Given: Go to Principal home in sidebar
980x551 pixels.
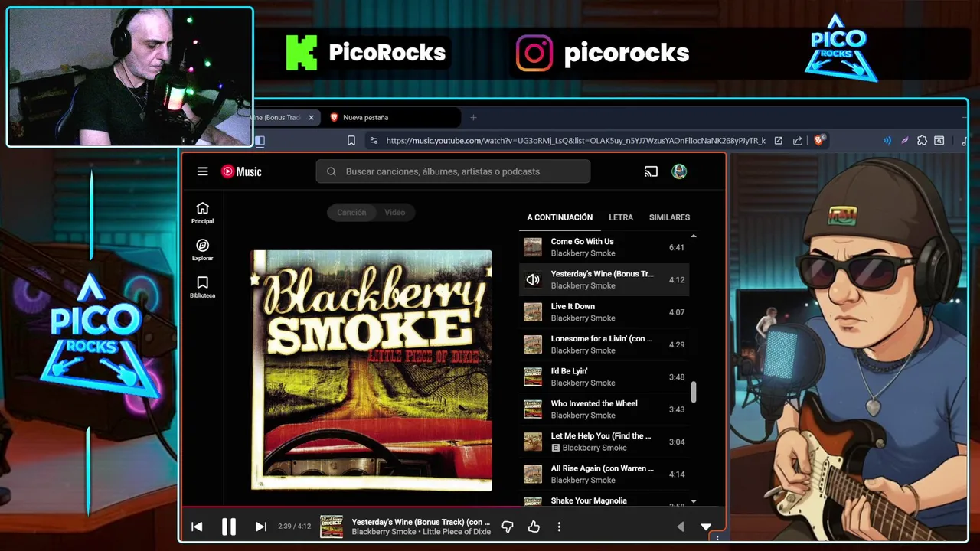Looking at the screenshot, I should (202, 213).
